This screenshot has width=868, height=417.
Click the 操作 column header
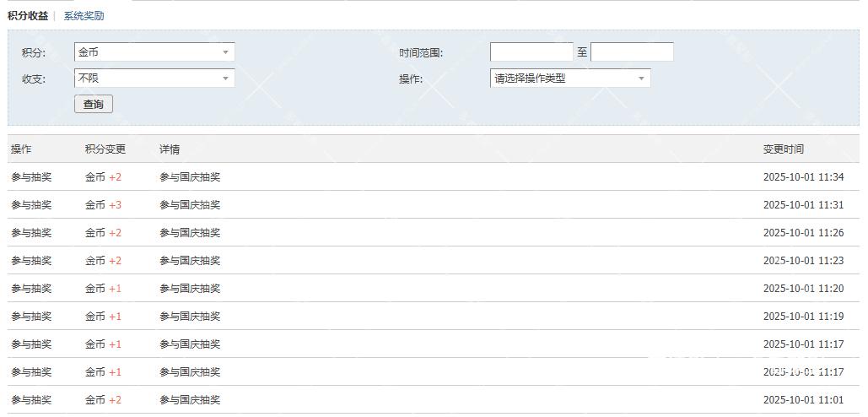(21, 149)
